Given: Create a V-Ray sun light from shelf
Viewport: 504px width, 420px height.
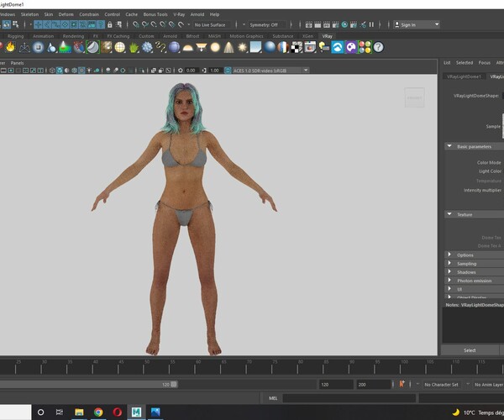Looking at the screenshot, I should (x=243, y=47).
